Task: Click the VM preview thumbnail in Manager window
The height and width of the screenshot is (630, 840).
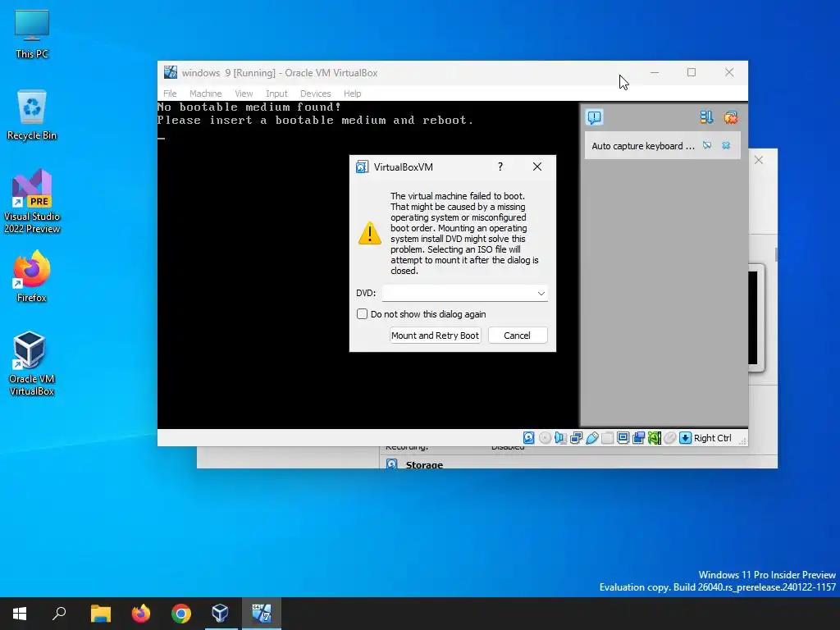Action: [x=756, y=317]
